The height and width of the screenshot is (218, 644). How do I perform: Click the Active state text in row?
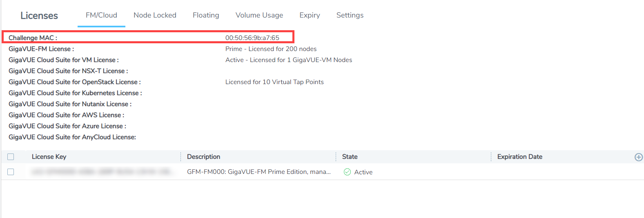[x=363, y=172]
